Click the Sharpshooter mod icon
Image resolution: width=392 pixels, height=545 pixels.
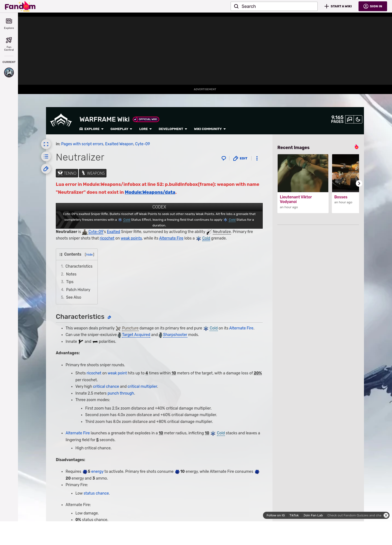[x=160, y=335]
